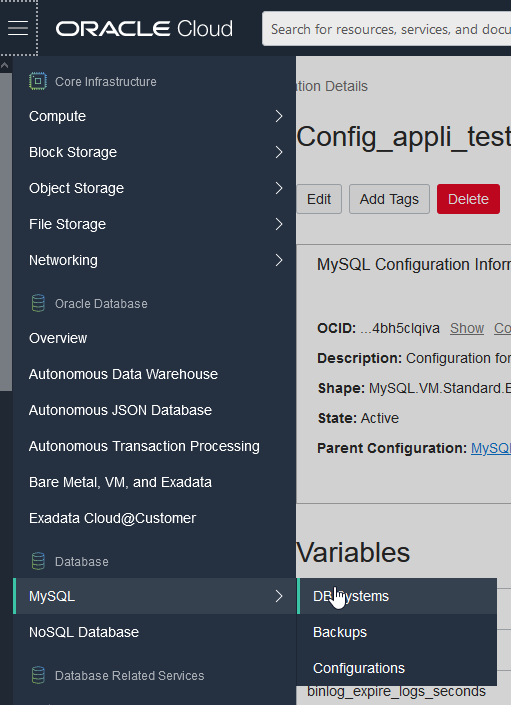Select the Database Related Services heading
This screenshot has width=511, height=705.
(x=129, y=675)
